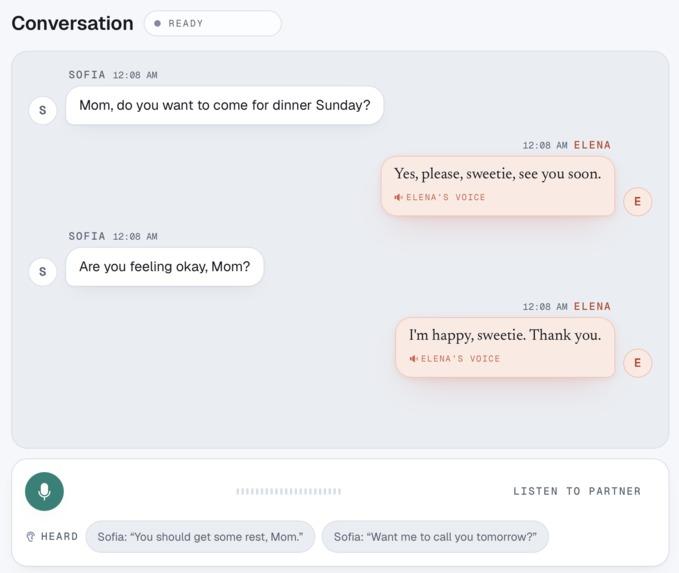
Task: Start listening with the green microphone button
Action: point(44,491)
